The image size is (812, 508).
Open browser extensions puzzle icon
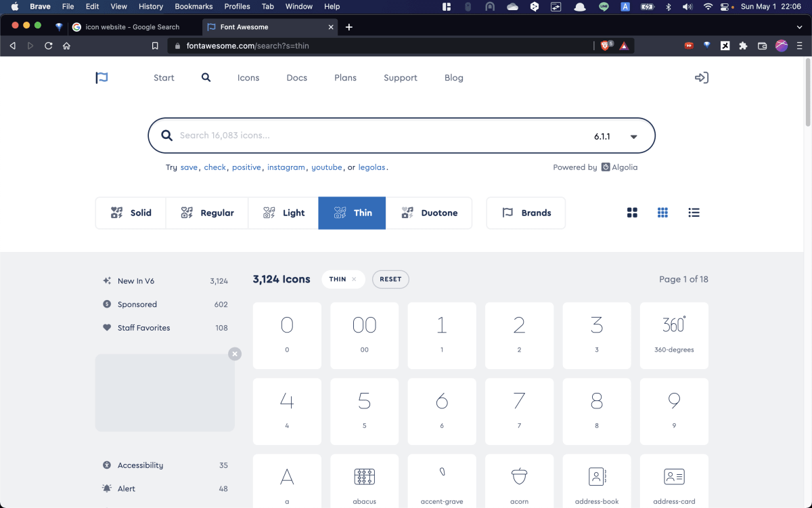743,45
